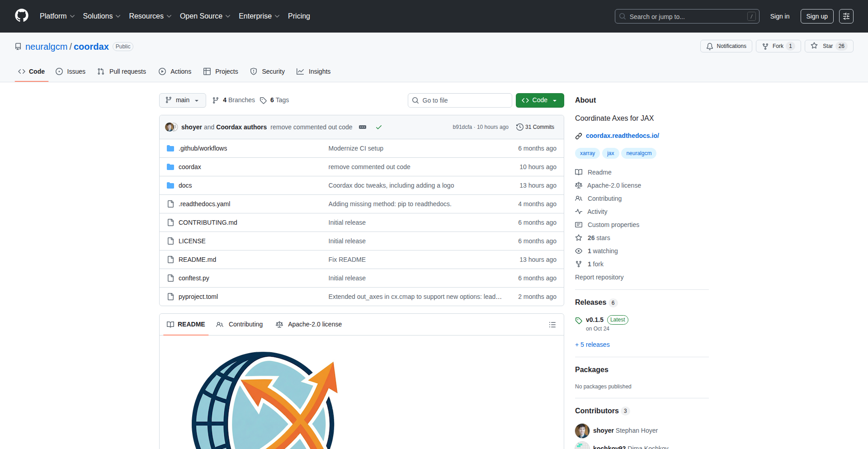This screenshot has height=449, width=868.
Task: Open the Contributing tab in README
Action: [240, 325]
